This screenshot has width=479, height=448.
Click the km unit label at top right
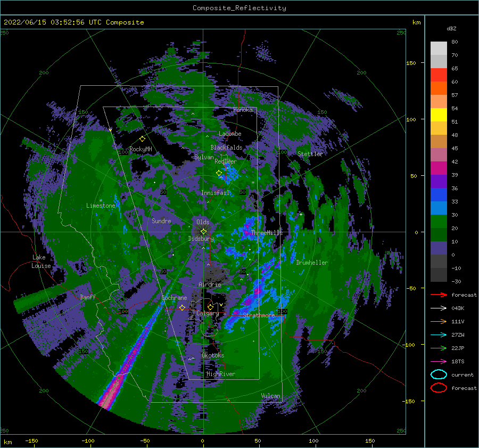tap(416, 22)
